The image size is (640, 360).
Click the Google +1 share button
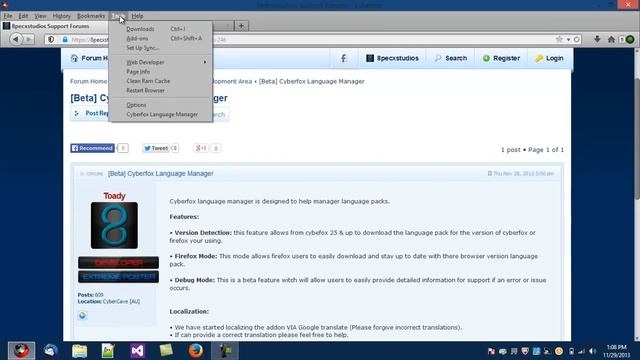tap(201, 148)
